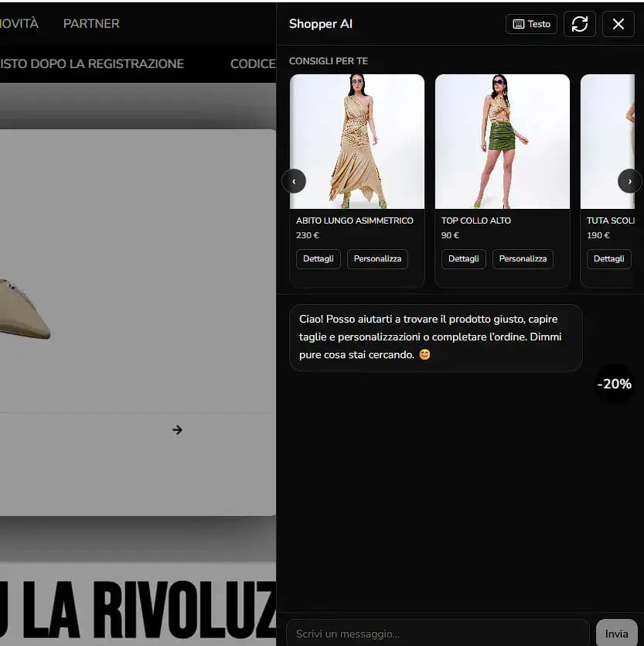Close the Shopper AI panel
644x646 pixels.
(x=618, y=24)
